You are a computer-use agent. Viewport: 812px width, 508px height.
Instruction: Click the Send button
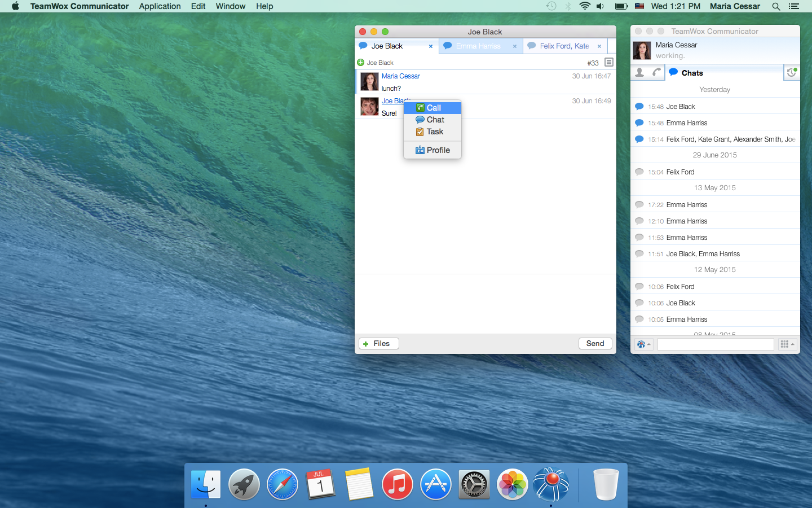coord(595,343)
